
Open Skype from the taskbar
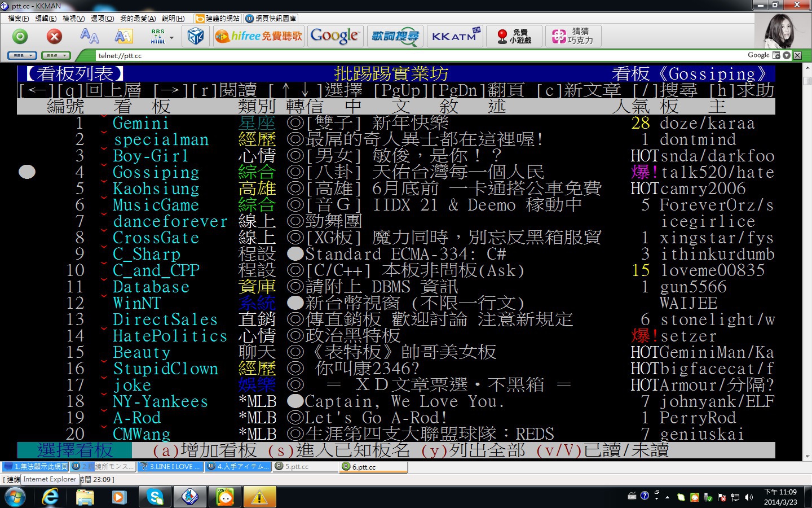coord(154,497)
